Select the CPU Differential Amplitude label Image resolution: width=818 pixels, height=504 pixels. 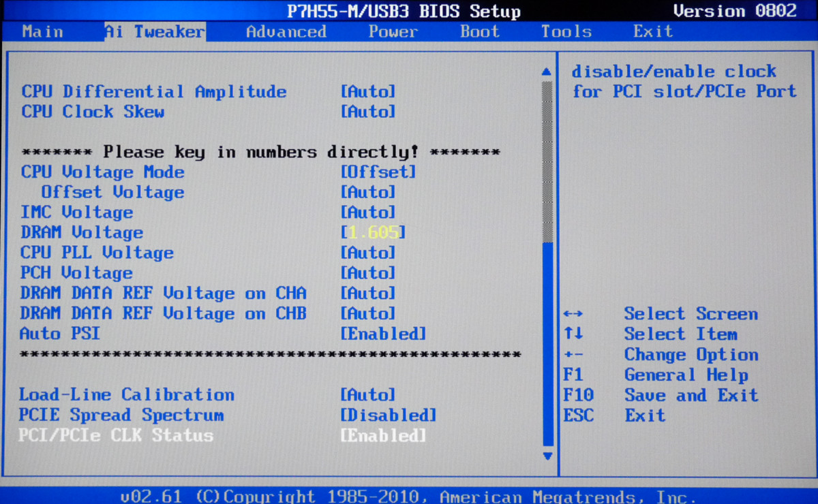pos(154,91)
